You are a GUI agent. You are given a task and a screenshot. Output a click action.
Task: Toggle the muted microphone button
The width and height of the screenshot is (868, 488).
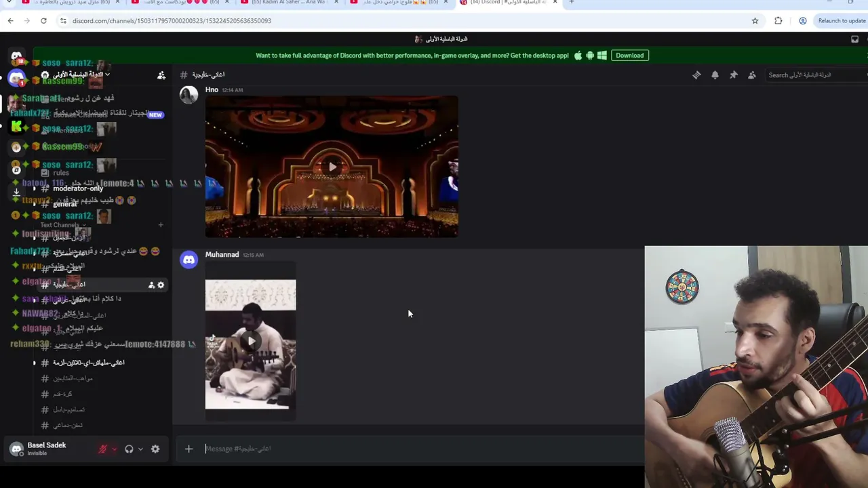pos(103,449)
